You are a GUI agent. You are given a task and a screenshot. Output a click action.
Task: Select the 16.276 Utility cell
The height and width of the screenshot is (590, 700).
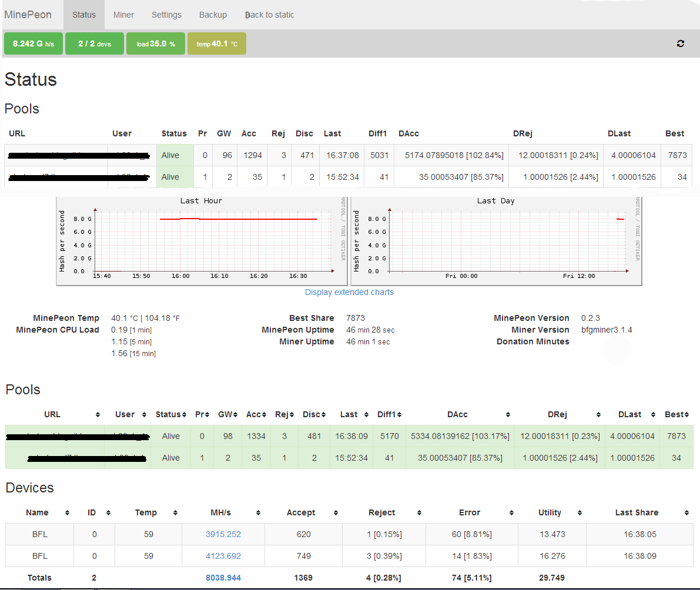(552, 556)
